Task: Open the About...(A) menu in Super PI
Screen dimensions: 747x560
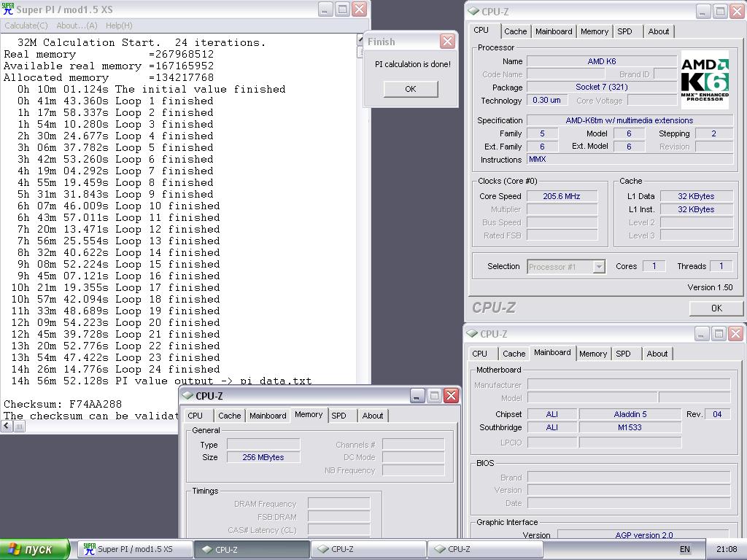Action: pyautogui.click(x=77, y=26)
